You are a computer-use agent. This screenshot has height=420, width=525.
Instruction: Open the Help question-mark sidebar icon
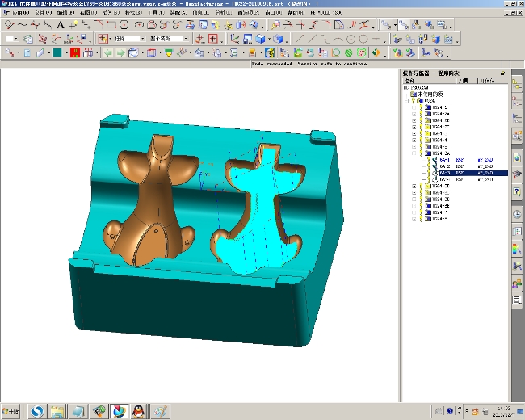pos(517,192)
